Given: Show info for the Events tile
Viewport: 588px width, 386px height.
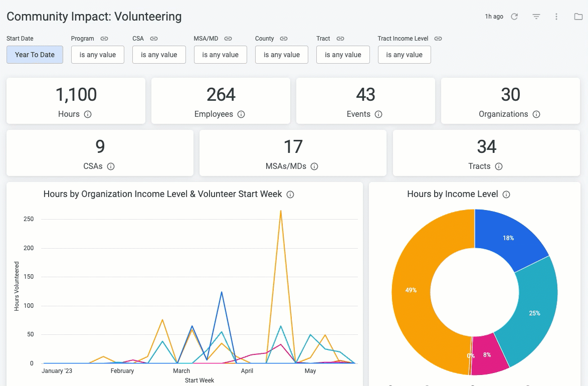Looking at the screenshot, I should tap(378, 114).
